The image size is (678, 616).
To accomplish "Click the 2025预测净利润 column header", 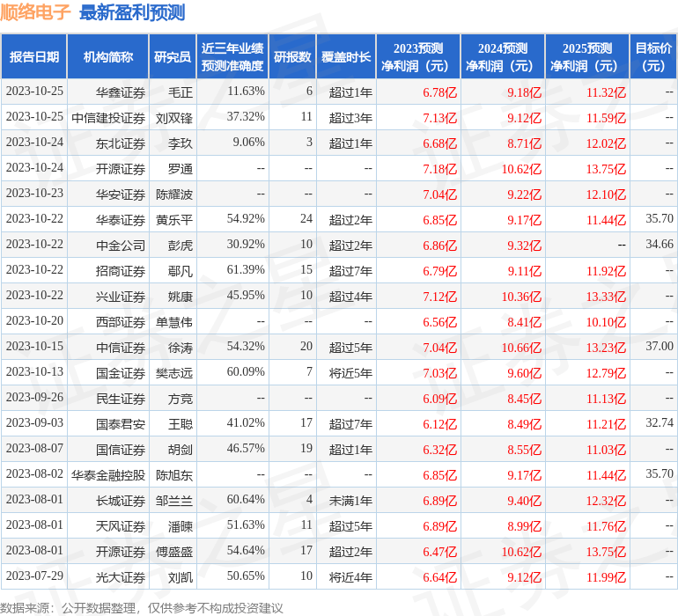I will [587, 56].
